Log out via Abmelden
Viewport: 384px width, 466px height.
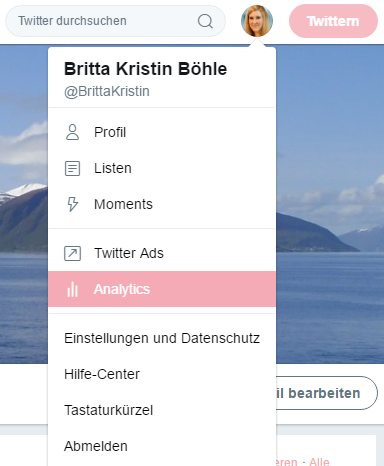[x=162, y=446]
